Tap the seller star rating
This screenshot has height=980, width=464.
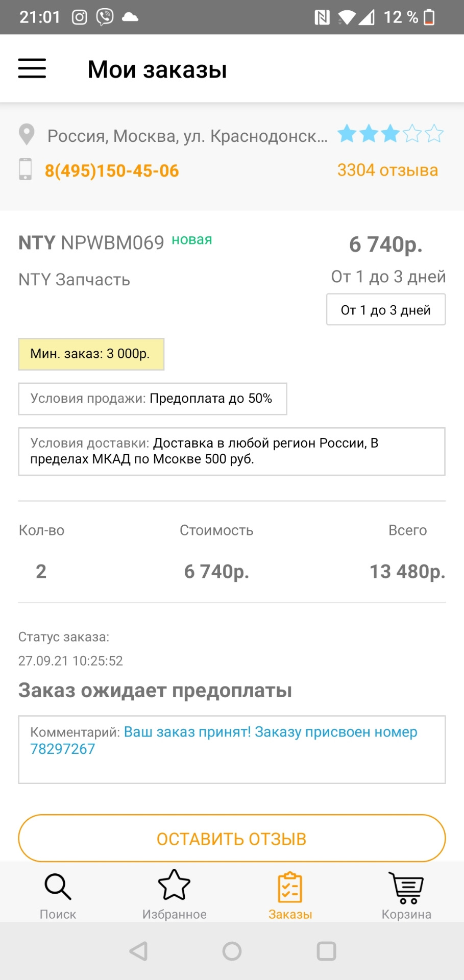[x=390, y=134]
